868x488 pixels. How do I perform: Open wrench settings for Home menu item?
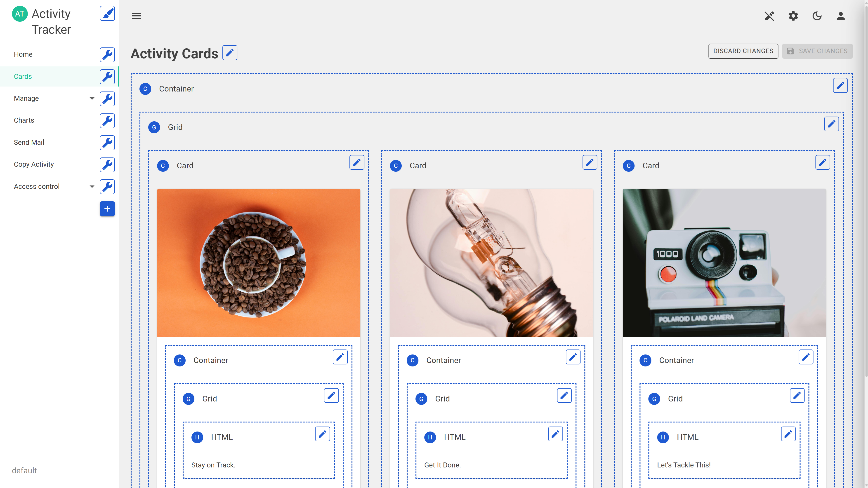point(107,54)
